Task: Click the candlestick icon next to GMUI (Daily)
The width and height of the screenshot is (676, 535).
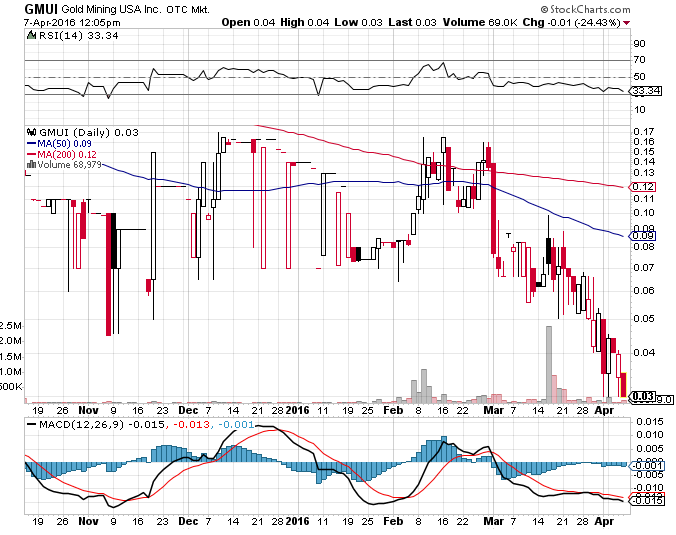Action: pos(31,132)
